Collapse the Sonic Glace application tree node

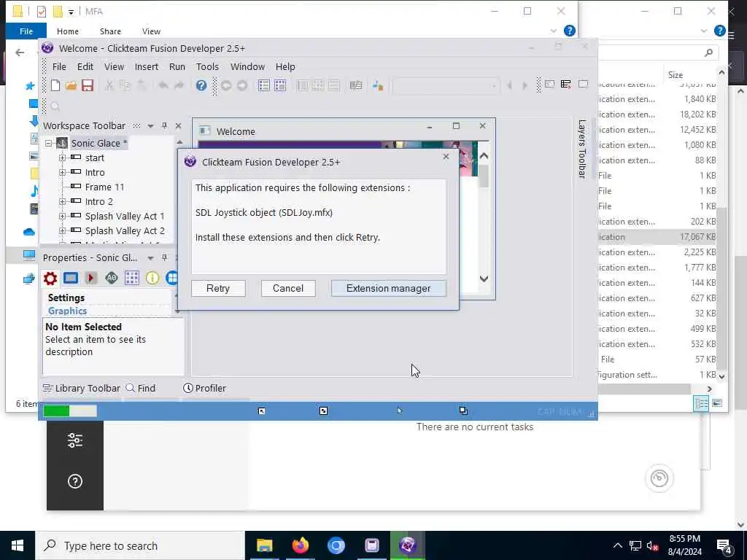click(49, 143)
